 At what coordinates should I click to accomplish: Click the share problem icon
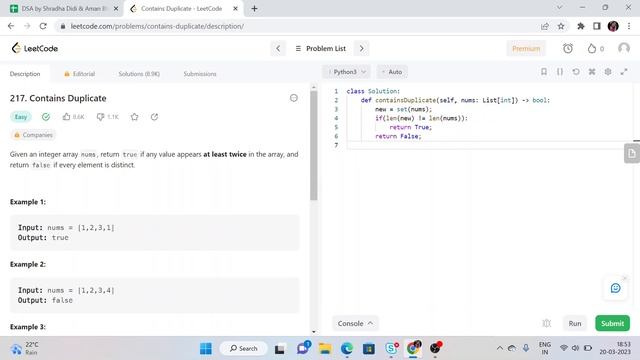(x=154, y=117)
